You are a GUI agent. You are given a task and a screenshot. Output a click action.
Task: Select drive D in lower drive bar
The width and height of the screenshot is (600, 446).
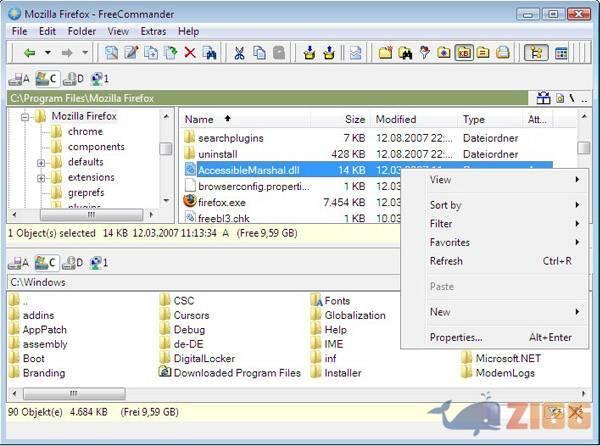(72, 263)
